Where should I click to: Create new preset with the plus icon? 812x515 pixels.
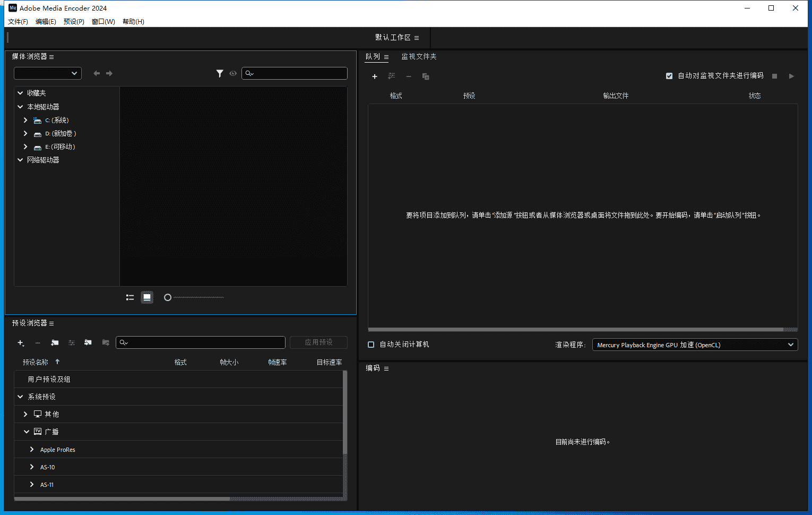(x=21, y=343)
